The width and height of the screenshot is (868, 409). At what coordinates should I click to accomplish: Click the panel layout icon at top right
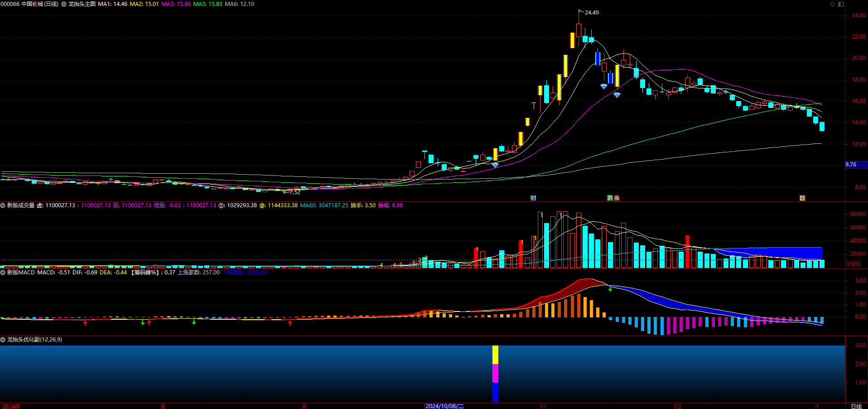[x=841, y=4]
